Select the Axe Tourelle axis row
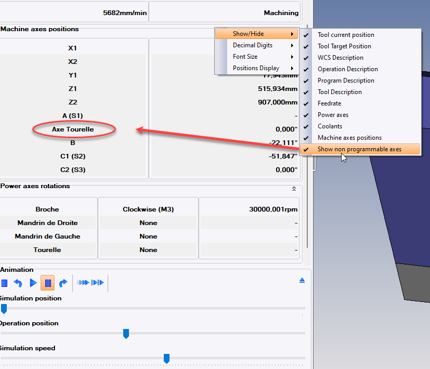 tap(73, 129)
